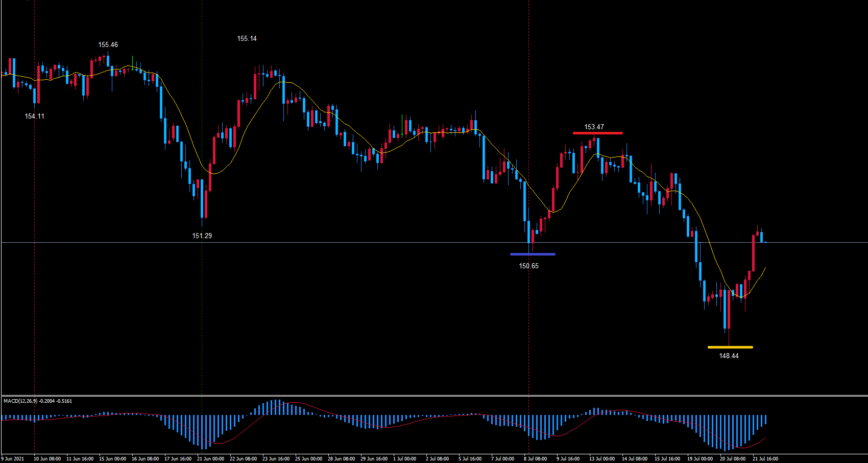Select the red resistance line at 153.47
This screenshot has width=868, height=463.
[597, 133]
